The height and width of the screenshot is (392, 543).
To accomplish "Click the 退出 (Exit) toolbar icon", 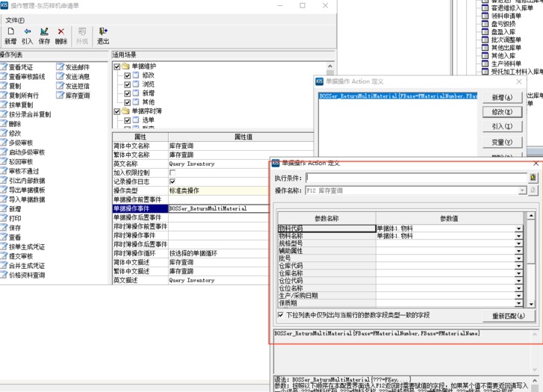I will coord(102,35).
